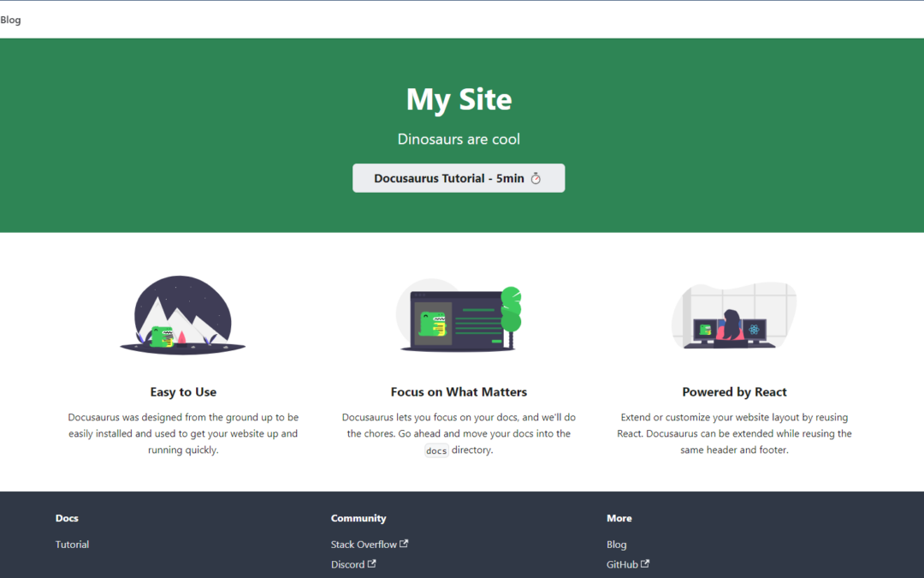Follow the Stack Overflow footer link text
Viewport: 924px width, 578px height.
(364, 545)
